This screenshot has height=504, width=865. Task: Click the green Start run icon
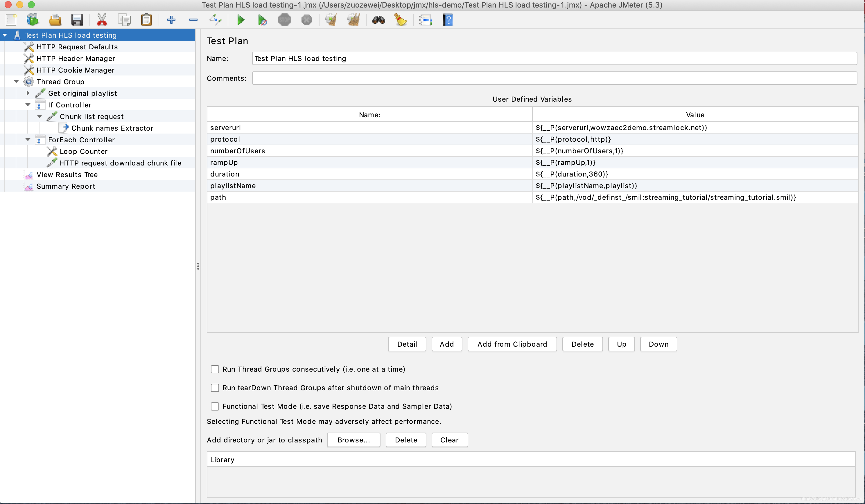241,20
